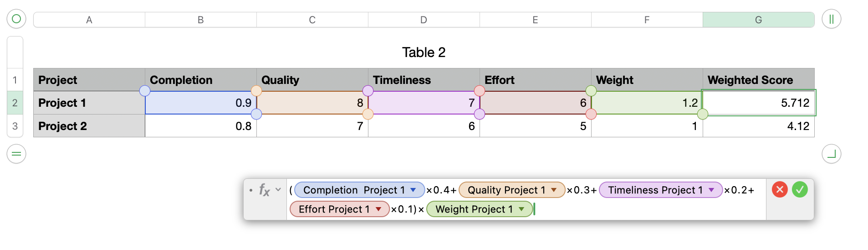Select column A header
Screen dimensions: 868x250
pos(89,20)
